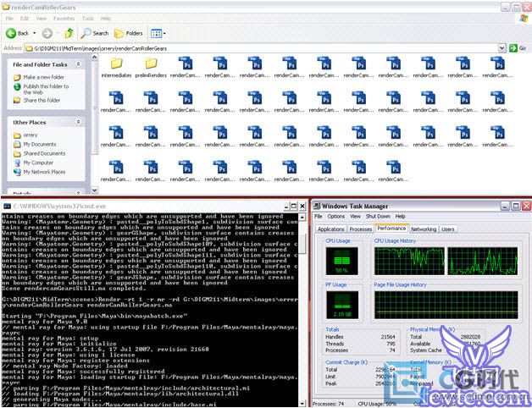Open the Back history dropdown arrow
Viewport: 532px width, 408px height.
(34, 33)
